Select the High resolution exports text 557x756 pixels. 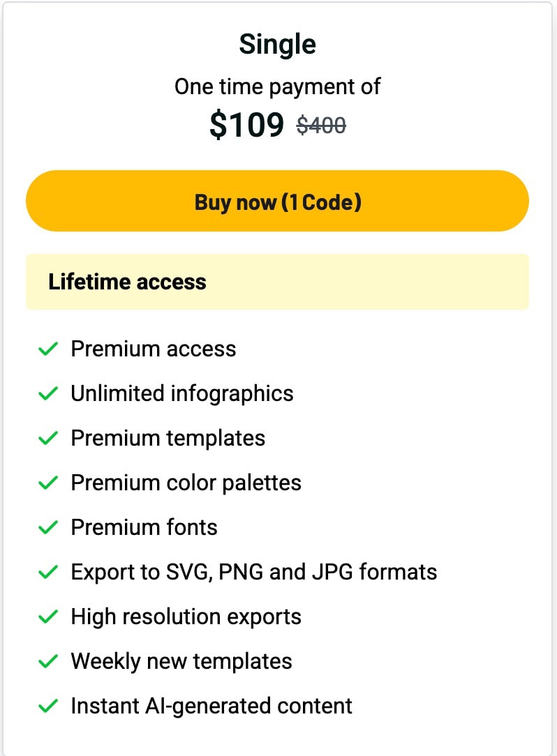coord(186,617)
